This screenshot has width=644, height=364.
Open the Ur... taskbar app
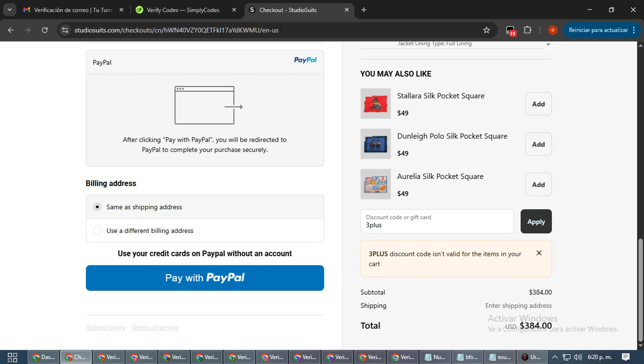point(532,357)
